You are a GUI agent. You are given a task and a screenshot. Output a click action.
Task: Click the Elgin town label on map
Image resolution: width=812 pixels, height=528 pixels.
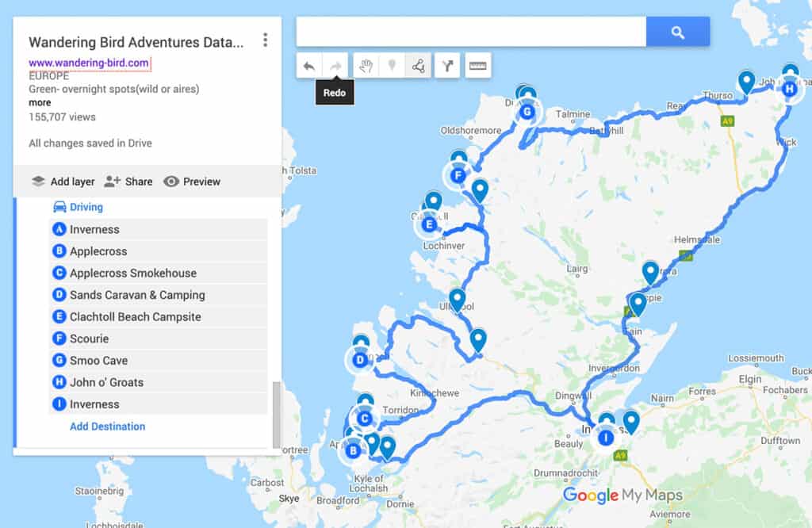click(750, 380)
